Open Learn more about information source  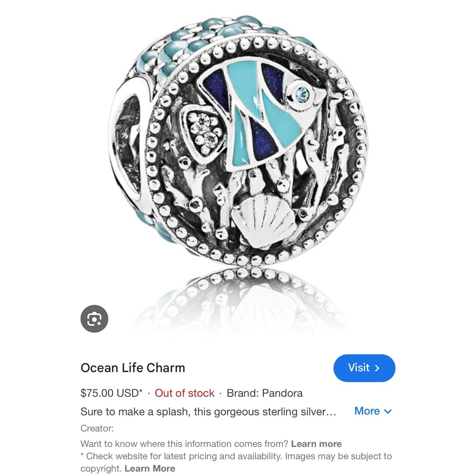(316, 444)
